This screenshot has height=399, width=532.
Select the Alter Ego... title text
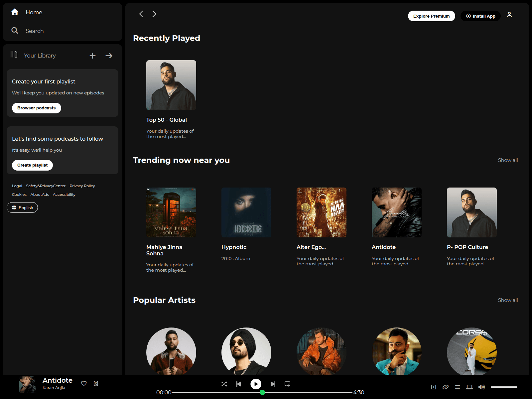click(x=311, y=247)
